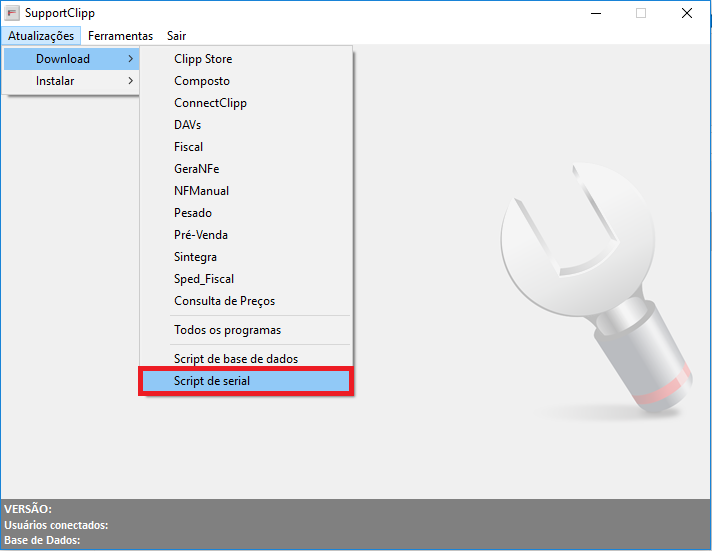Click the Sair menu item
Viewport: 712px width, 551px height.
point(176,36)
